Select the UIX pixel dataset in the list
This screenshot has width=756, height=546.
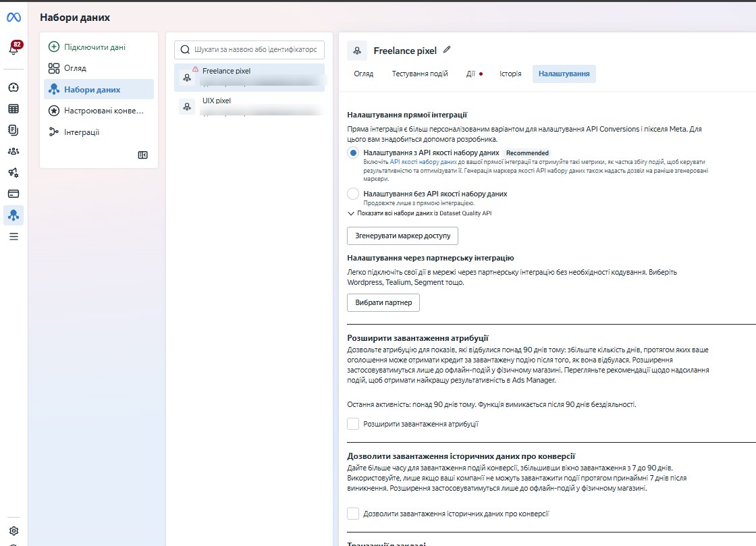[249, 107]
